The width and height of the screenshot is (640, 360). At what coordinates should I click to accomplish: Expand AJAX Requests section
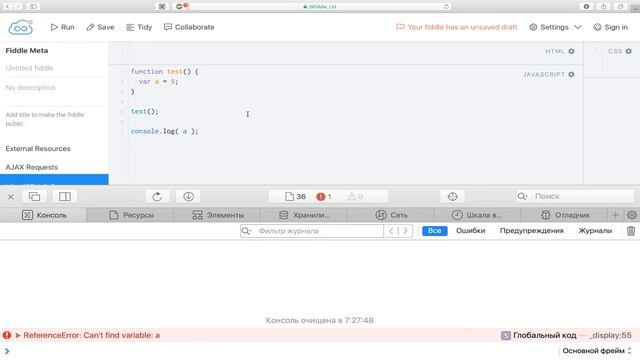coord(32,167)
